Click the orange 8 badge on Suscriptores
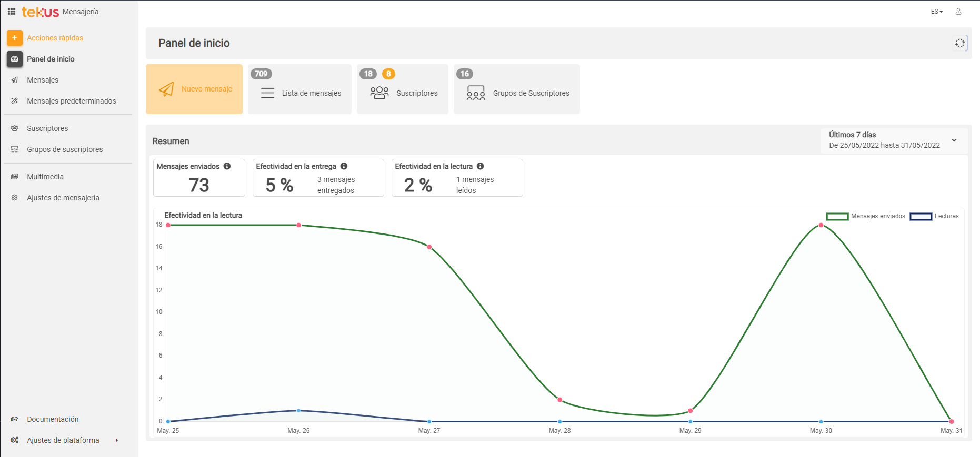The height and width of the screenshot is (457, 980). pos(388,74)
